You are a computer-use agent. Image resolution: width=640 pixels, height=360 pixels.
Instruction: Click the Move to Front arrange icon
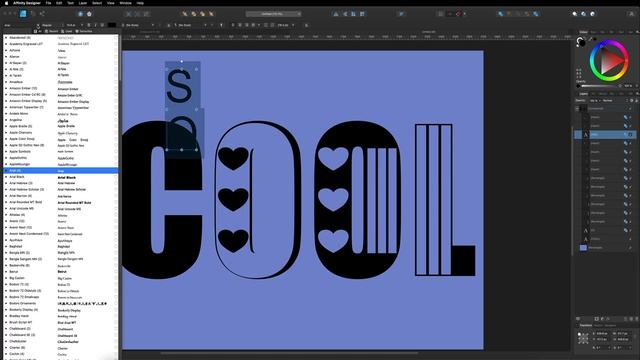point(211,14)
